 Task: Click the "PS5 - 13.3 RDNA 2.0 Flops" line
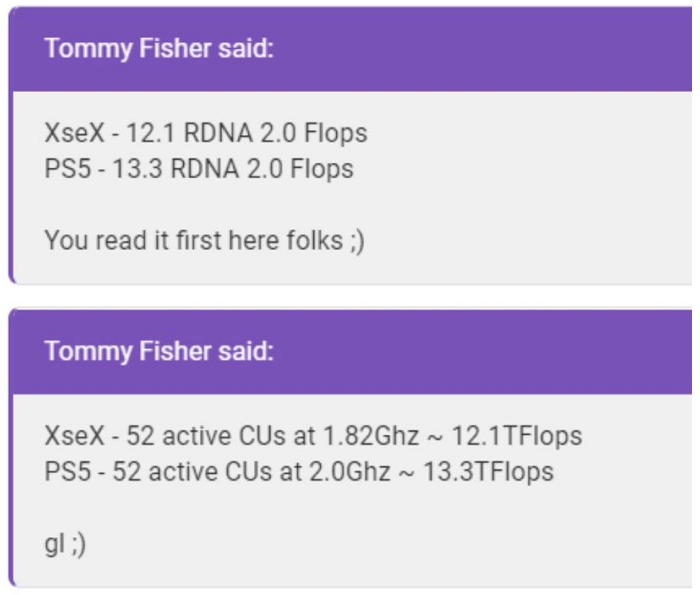pyautogui.click(x=199, y=168)
